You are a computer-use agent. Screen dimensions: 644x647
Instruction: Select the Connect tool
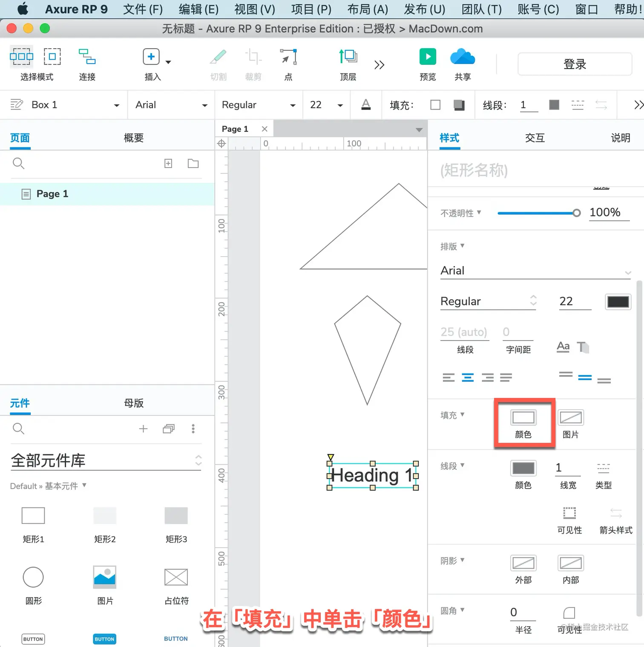[x=87, y=56]
